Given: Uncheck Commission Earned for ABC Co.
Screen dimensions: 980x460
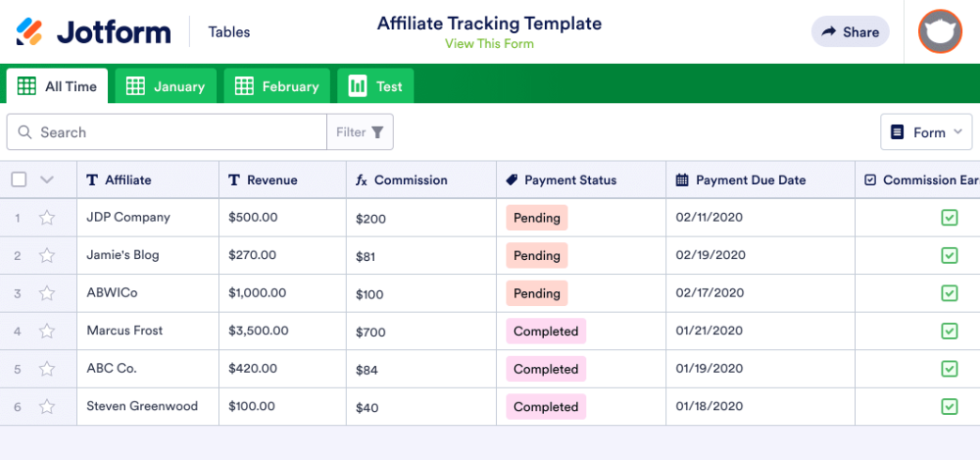Looking at the screenshot, I should [x=949, y=369].
